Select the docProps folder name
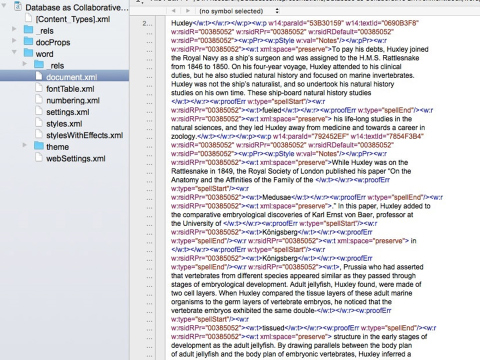This screenshot has height=360, width=480. point(53,42)
